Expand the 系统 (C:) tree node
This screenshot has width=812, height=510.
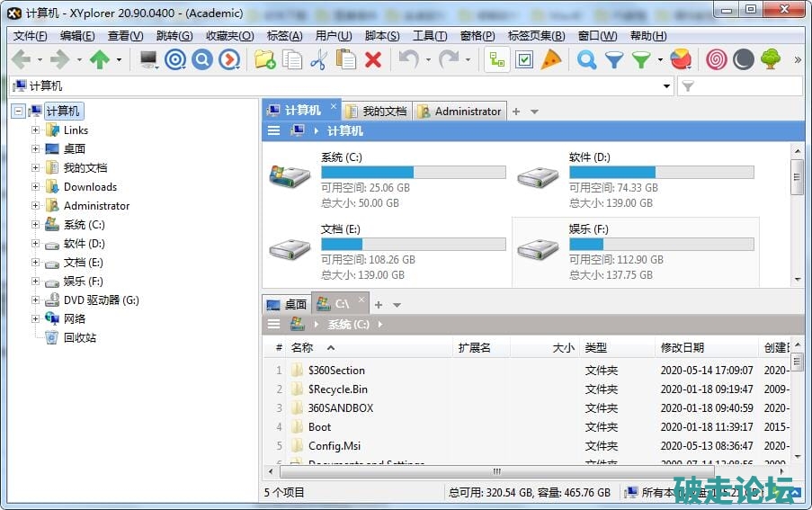[x=35, y=224]
